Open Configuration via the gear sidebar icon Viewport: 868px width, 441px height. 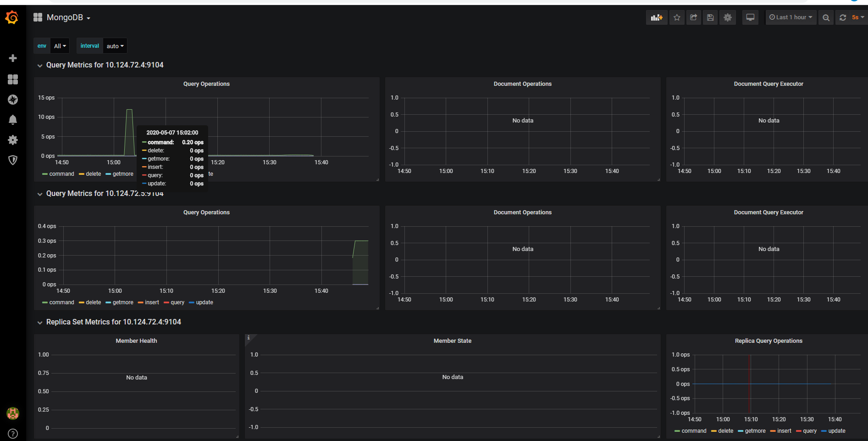click(13, 140)
